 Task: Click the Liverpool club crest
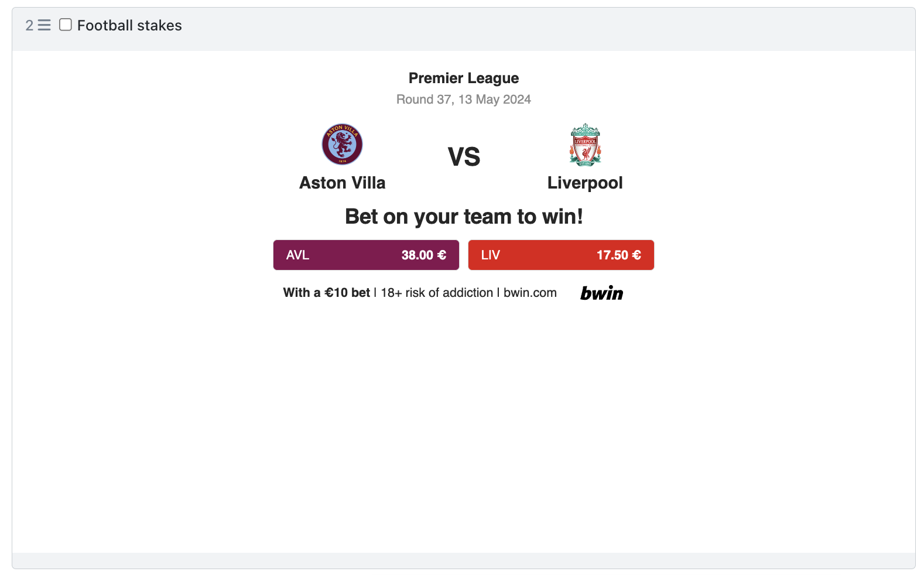pos(585,145)
